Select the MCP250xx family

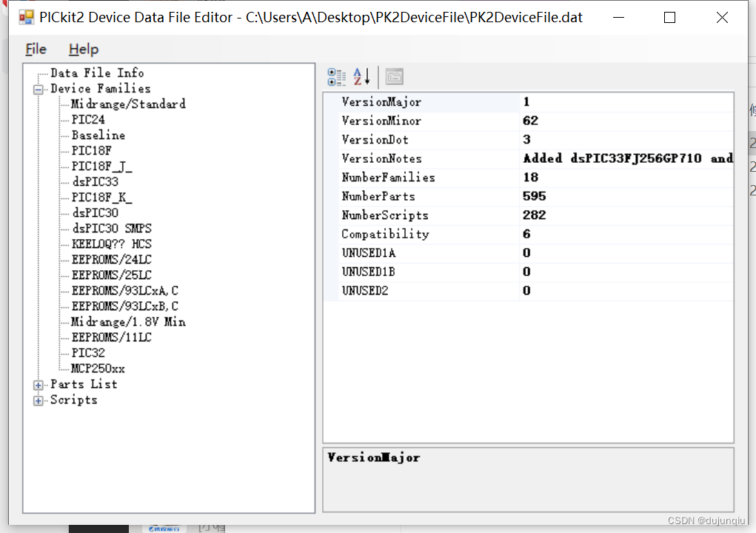click(98, 369)
